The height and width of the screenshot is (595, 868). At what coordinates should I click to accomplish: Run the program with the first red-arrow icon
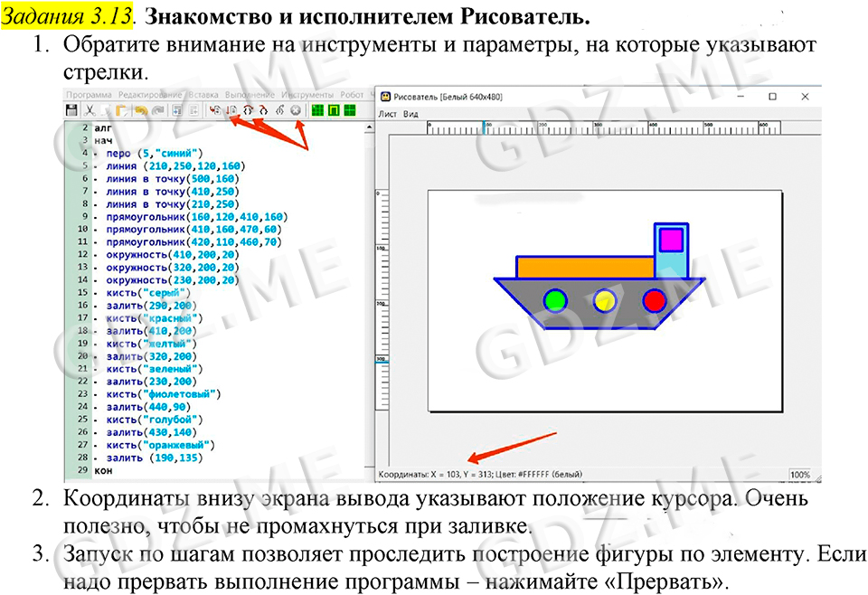[x=214, y=109]
